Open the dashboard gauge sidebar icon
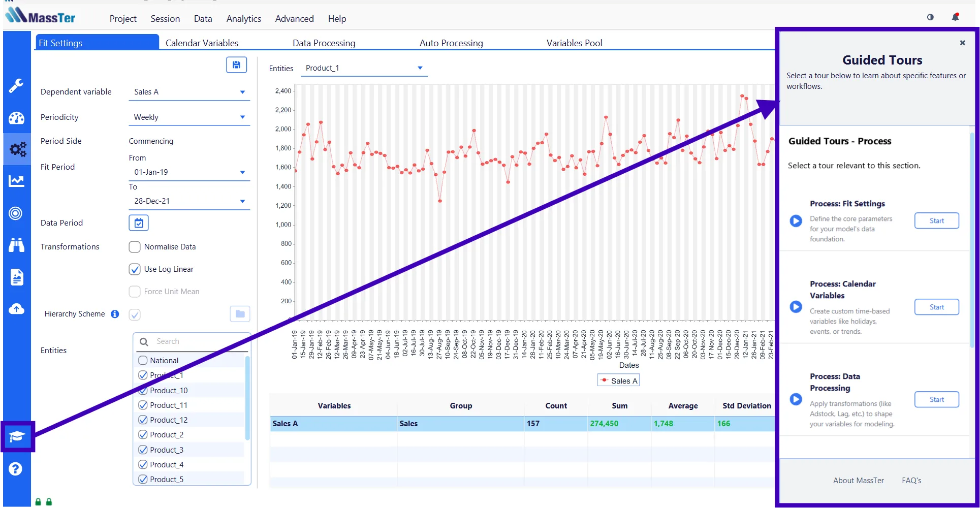This screenshot has height=508, width=980. (x=16, y=118)
